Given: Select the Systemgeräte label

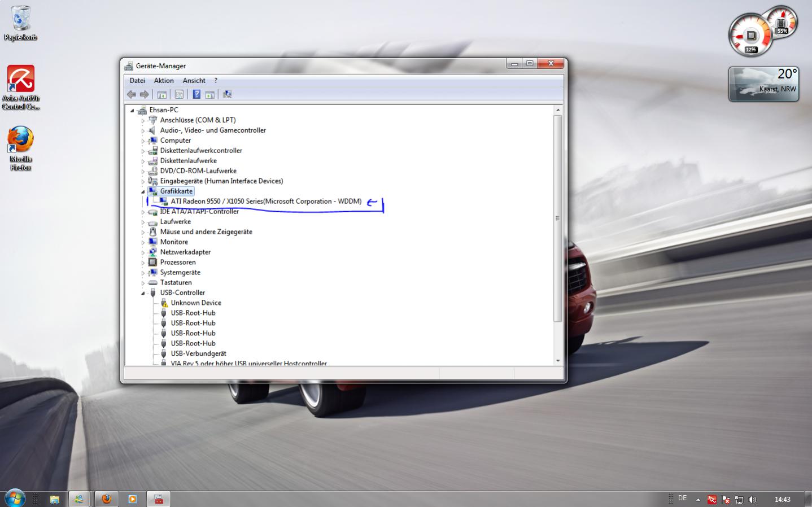Looking at the screenshot, I should click(180, 273).
